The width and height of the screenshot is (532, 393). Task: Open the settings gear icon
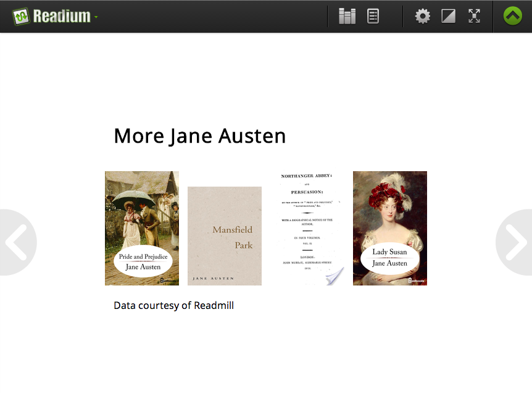pos(422,16)
